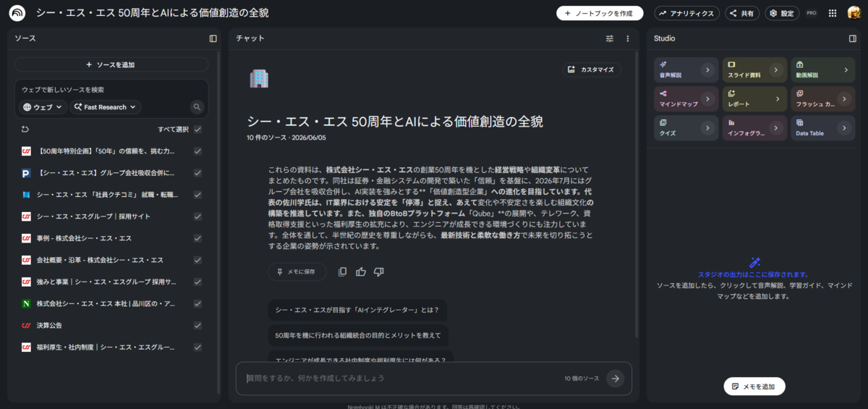Open Google apps grid icon

833,13
